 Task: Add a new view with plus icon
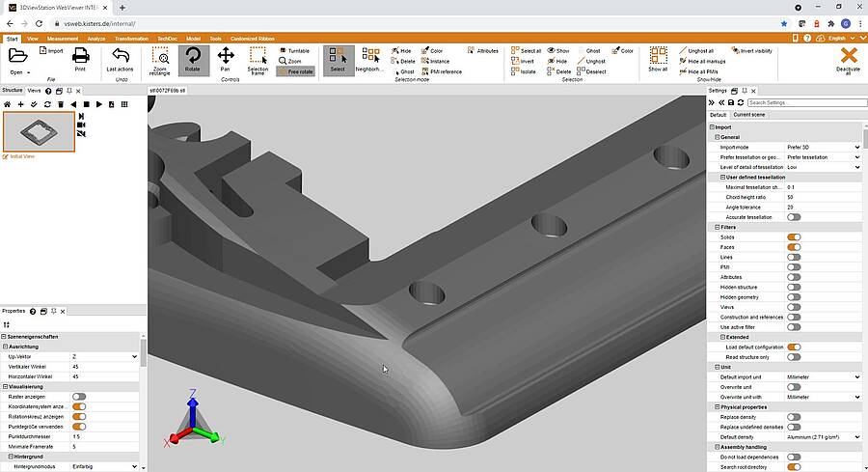coord(20,104)
